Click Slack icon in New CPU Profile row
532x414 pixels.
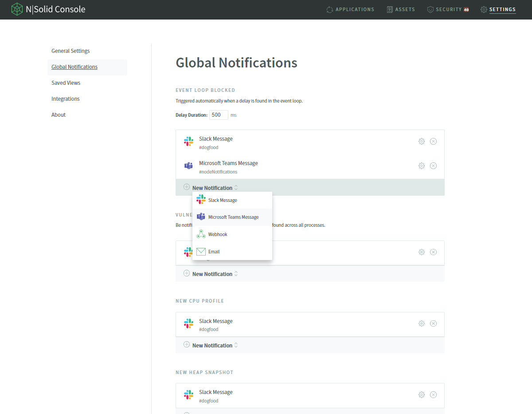(x=188, y=323)
